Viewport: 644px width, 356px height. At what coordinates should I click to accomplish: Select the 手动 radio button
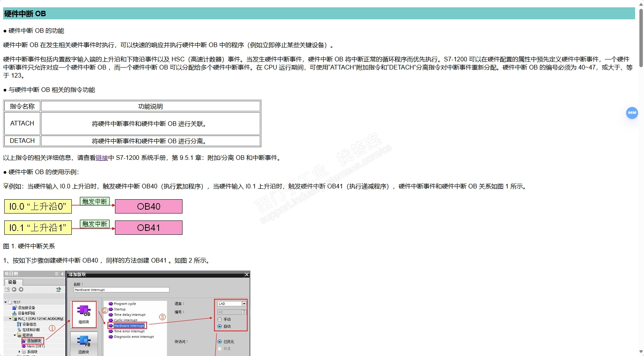click(220, 319)
